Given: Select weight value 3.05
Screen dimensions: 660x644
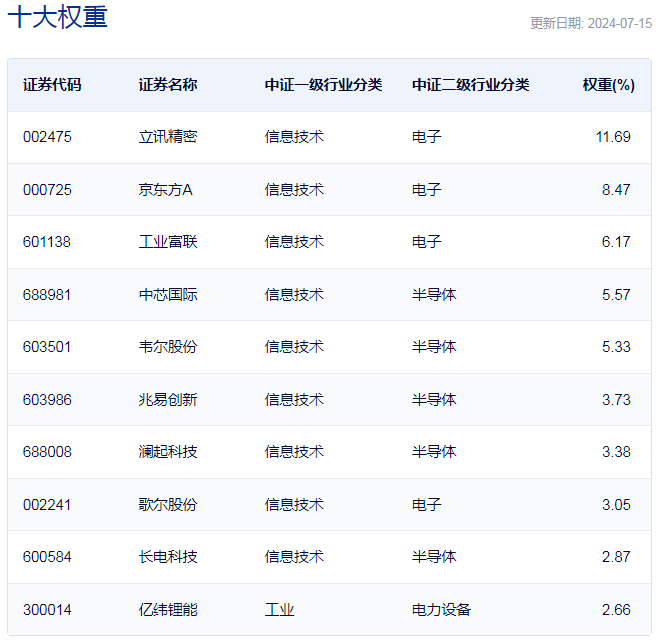Looking at the screenshot, I should pos(616,505).
